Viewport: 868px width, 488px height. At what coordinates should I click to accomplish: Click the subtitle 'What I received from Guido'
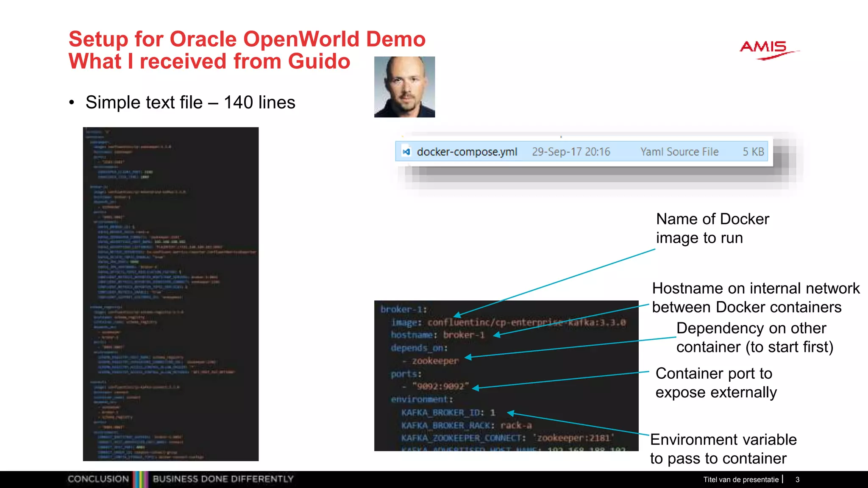click(209, 61)
